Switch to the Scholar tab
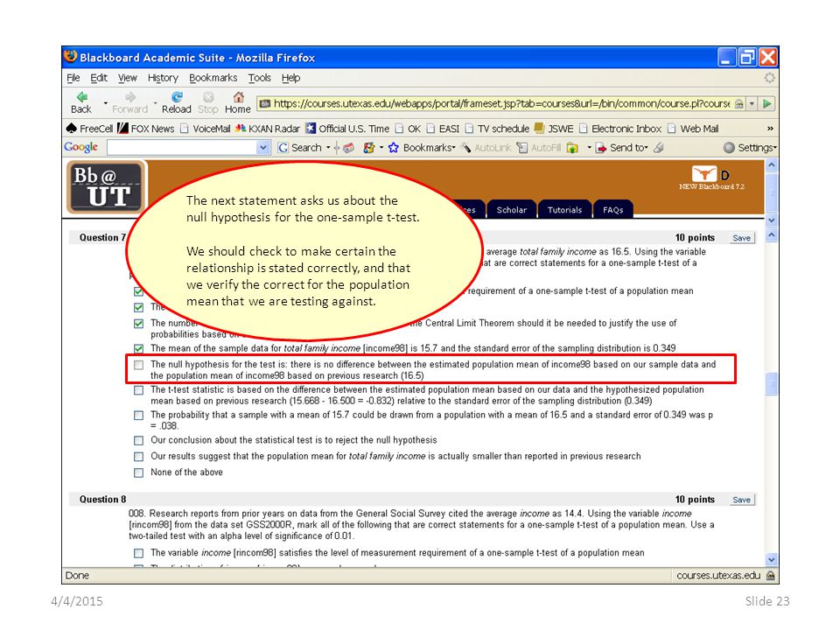 [512, 209]
